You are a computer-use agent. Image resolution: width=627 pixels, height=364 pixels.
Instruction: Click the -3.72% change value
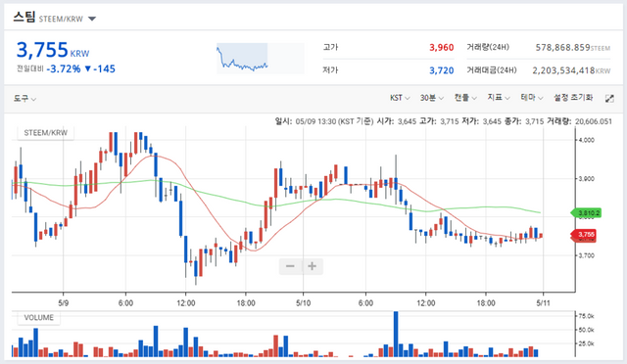pyautogui.click(x=64, y=69)
